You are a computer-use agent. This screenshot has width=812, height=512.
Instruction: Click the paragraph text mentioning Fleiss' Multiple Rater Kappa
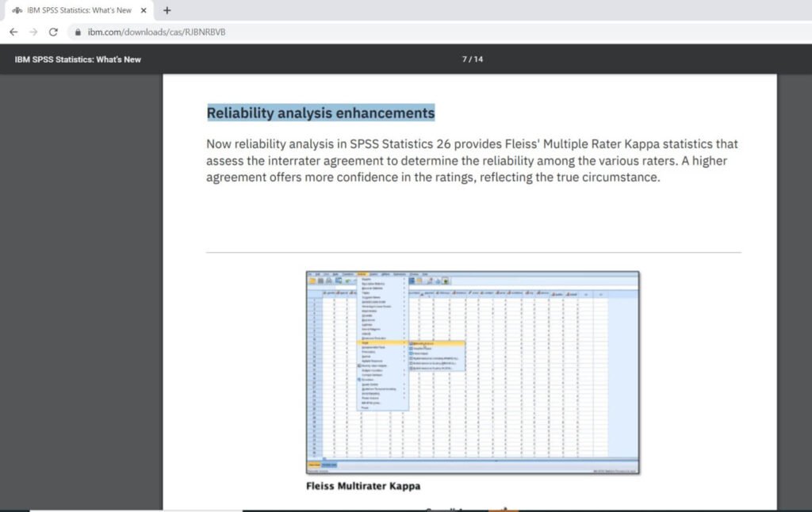pos(473,160)
